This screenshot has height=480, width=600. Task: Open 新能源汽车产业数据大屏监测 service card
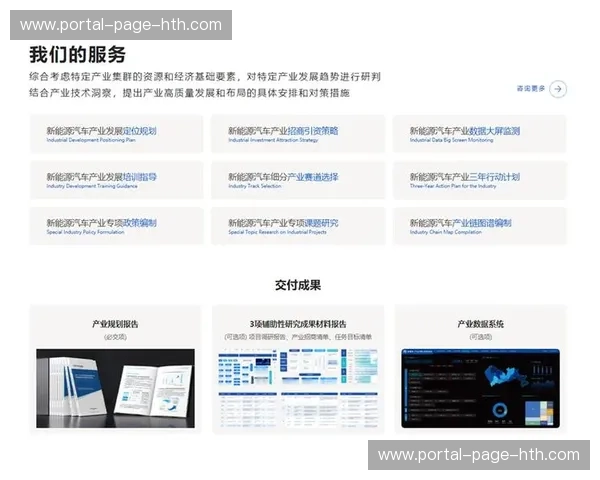point(480,134)
